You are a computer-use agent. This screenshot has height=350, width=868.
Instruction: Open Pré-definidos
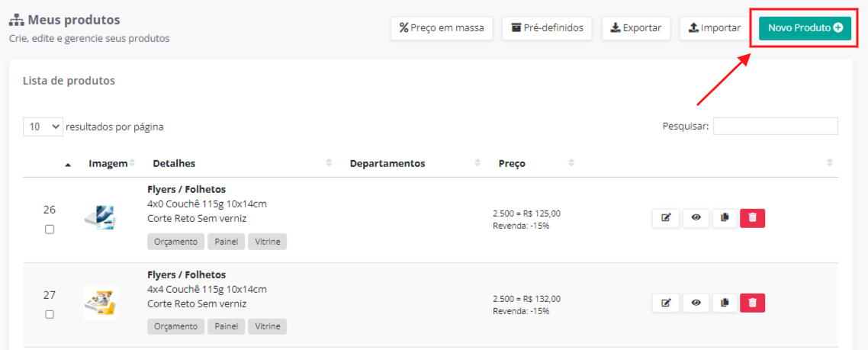[x=548, y=28]
